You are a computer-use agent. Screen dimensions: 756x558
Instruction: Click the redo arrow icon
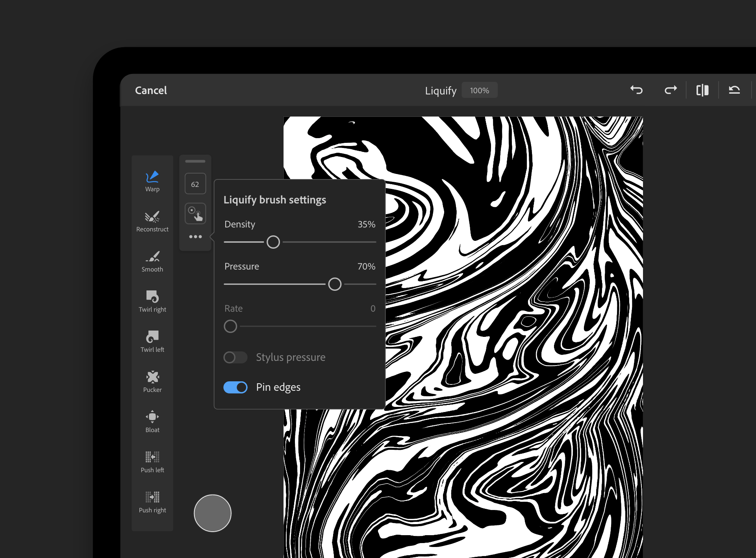click(x=671, y=90)
